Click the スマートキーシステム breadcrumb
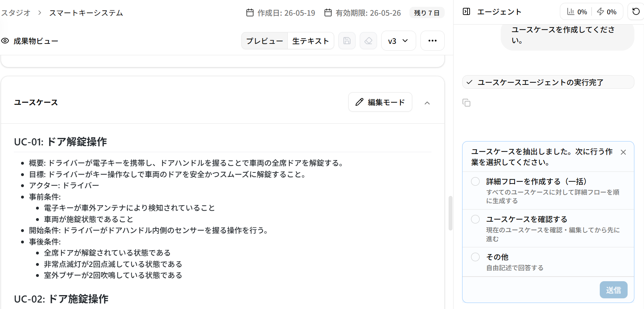 point(86,13)
